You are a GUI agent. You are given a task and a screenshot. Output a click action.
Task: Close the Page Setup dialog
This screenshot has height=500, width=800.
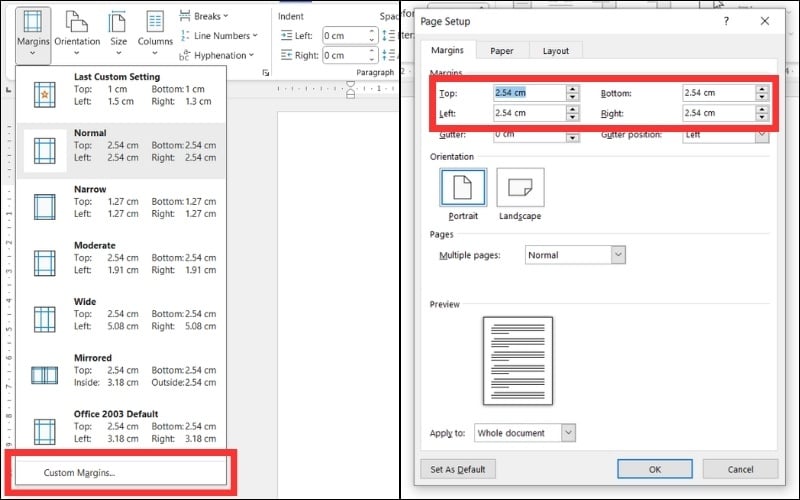click(764, 21)
